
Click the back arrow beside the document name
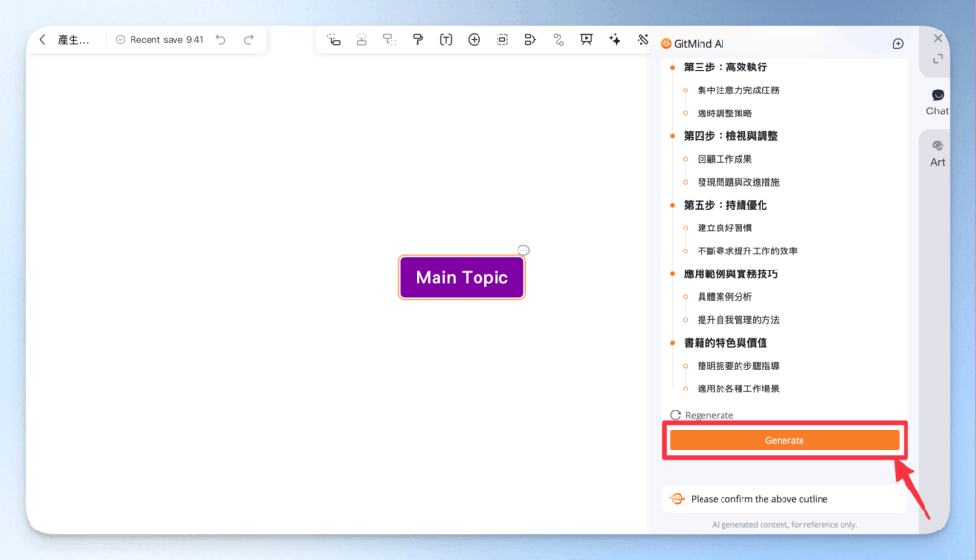click(42, 40)
